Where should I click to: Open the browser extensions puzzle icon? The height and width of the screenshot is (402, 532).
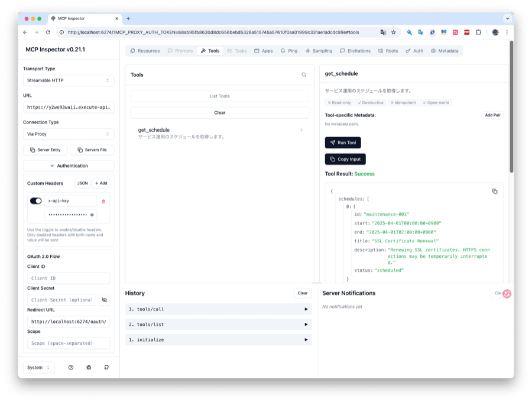pyautogui.click(x=478, y=33)
